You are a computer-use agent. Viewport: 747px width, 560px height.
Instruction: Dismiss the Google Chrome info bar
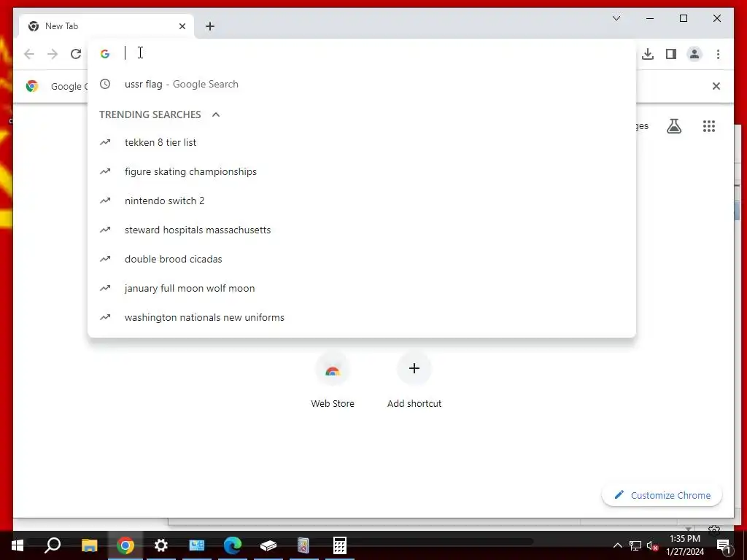pos(716,86)
